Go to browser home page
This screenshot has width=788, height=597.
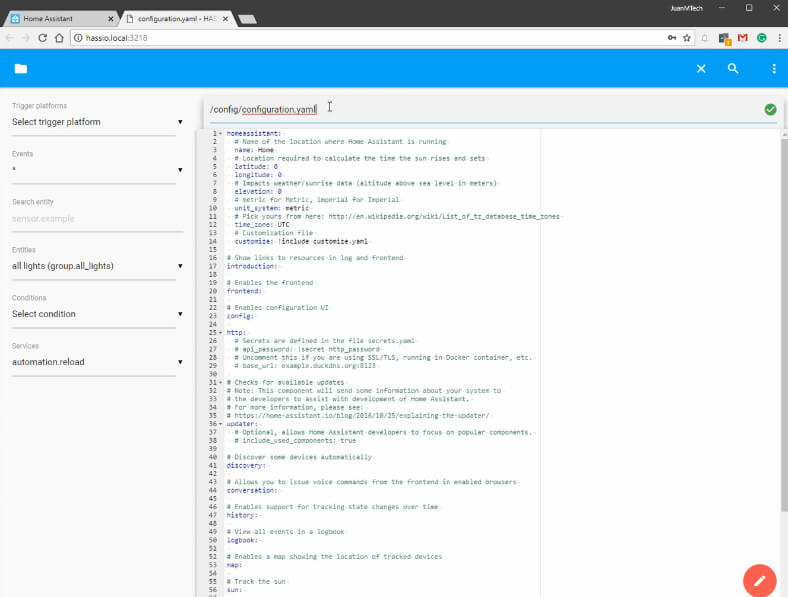[59, 38]
